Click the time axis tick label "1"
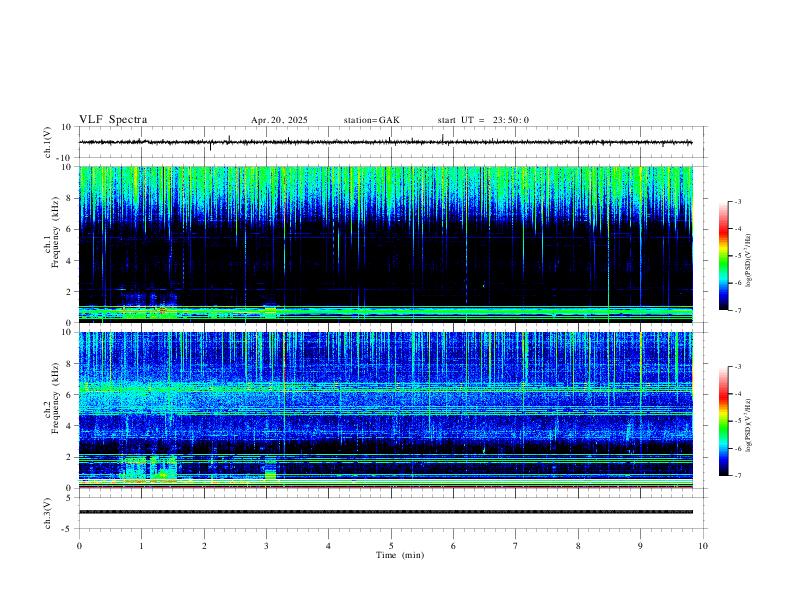 [141, 546]
